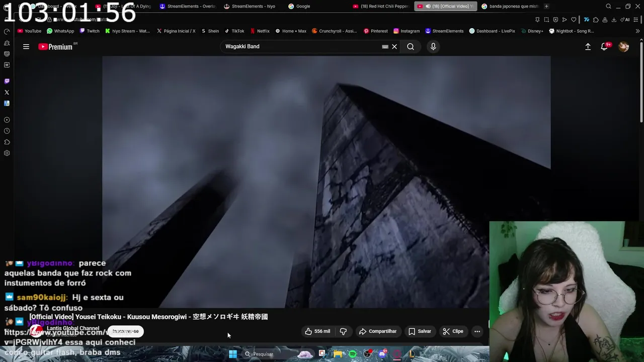Viewport: 644px width, 362px height.
Task: Open YouTube notifications bell
Action: 604,47
